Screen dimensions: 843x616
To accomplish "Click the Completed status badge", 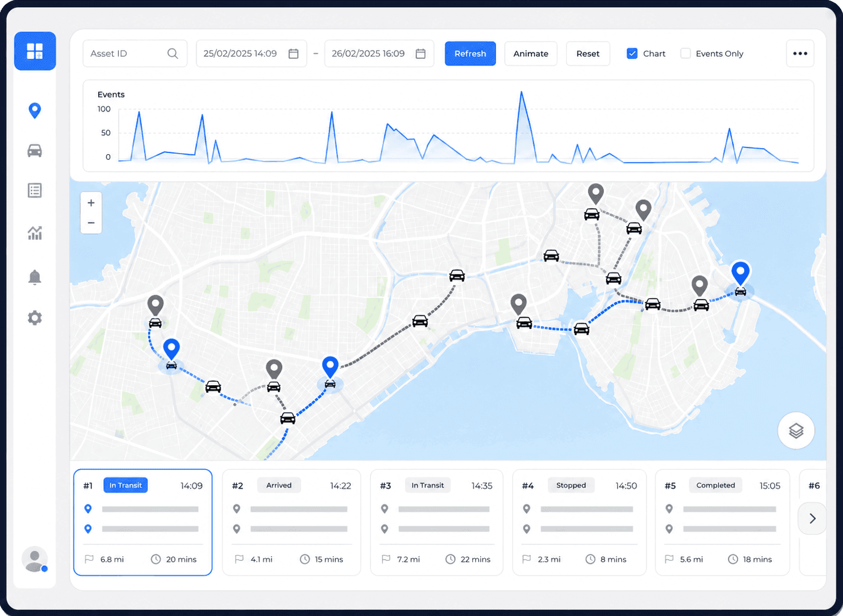I will 716,485.
